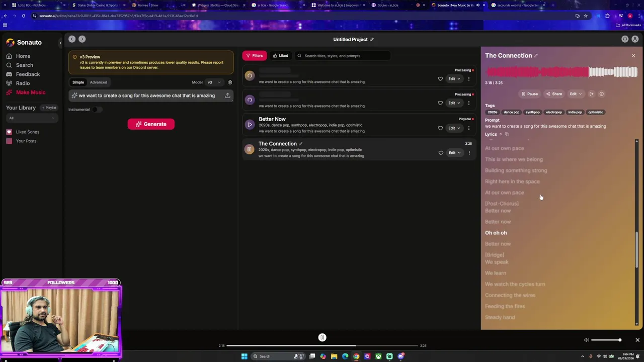Close The Connection detail panel

pos(633,56)
